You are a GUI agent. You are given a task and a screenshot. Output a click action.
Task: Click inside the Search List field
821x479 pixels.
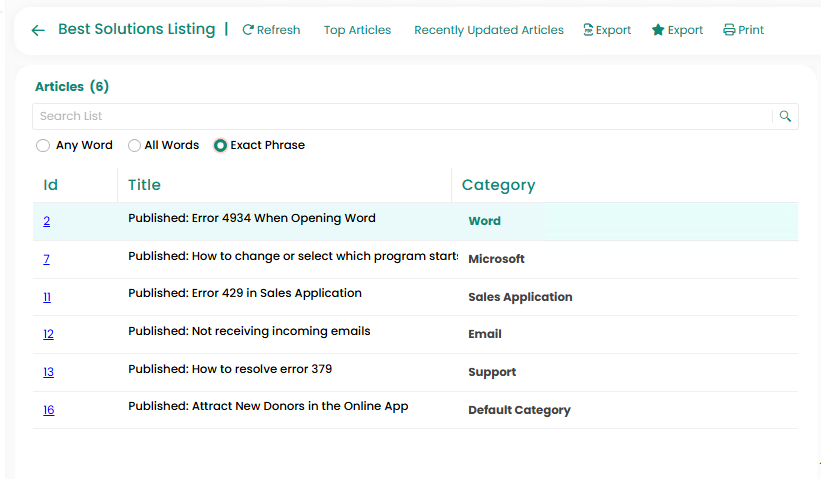[x=400, y=116]
